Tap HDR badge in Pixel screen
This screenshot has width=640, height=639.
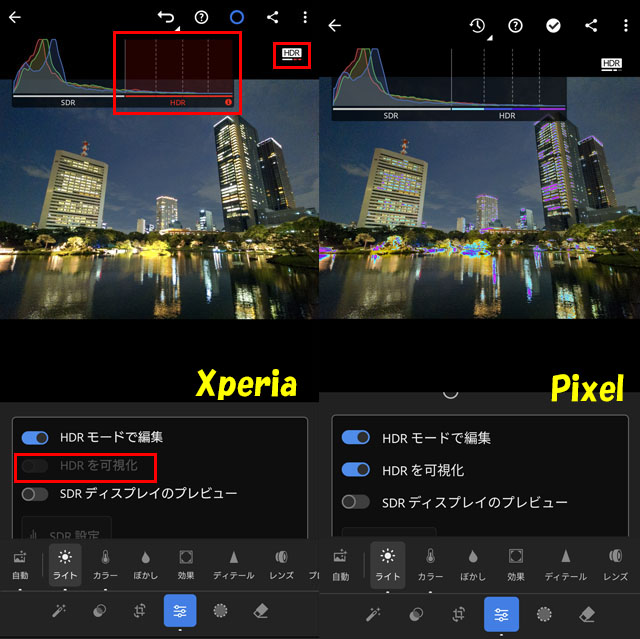point(611,64)
